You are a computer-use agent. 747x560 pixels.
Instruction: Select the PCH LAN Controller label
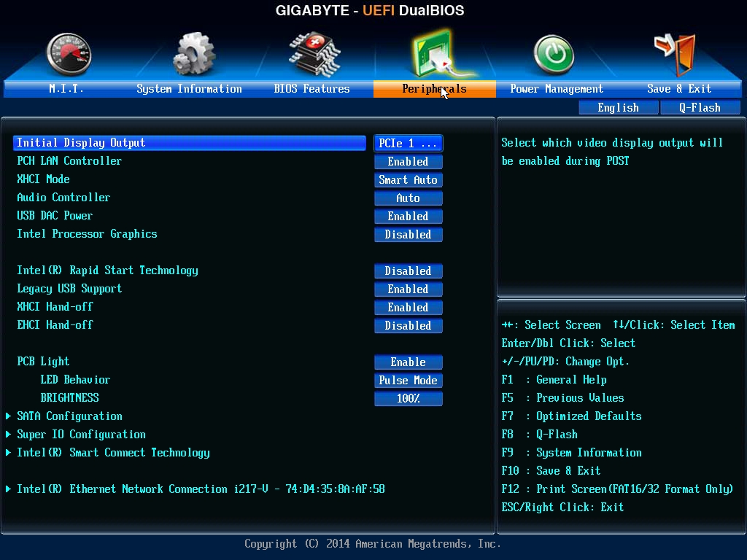point(69,161)
